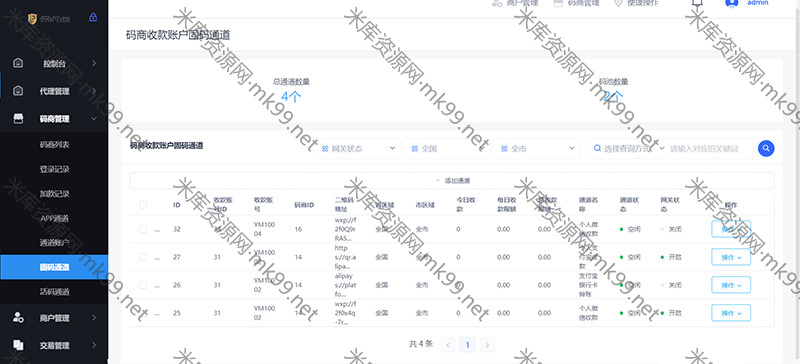
Task: Open the 网关状态 filter dropdown
Action: point(357,149)
